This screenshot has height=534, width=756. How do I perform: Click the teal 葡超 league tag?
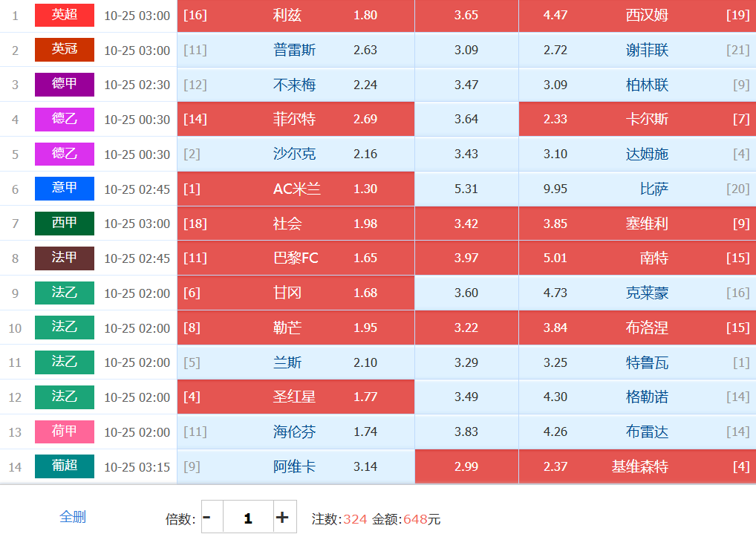pos(65,466)
